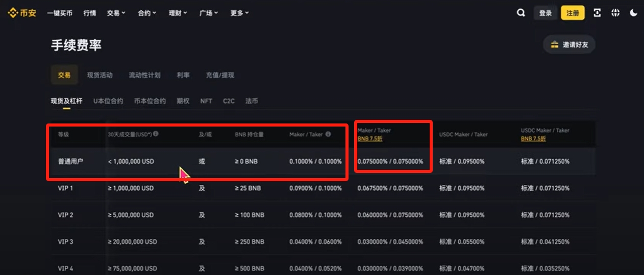Toggle dark mode moon icon
Image resolution: width=644 pixels, height=275 pixels.
tap(634, 13)
